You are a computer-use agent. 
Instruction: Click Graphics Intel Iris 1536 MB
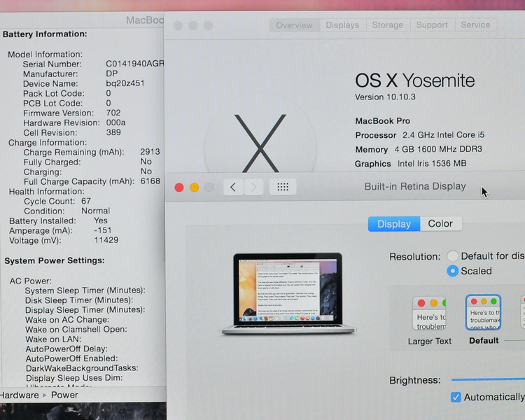pos(411,164)
